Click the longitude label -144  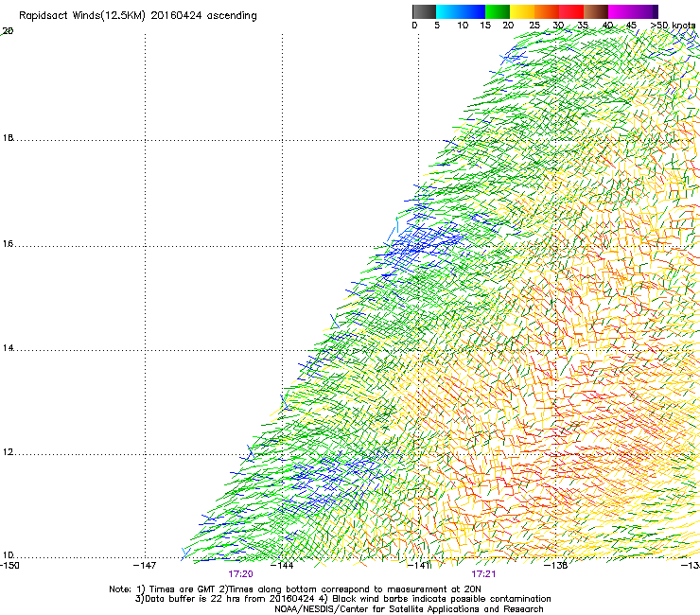(282, 566)
